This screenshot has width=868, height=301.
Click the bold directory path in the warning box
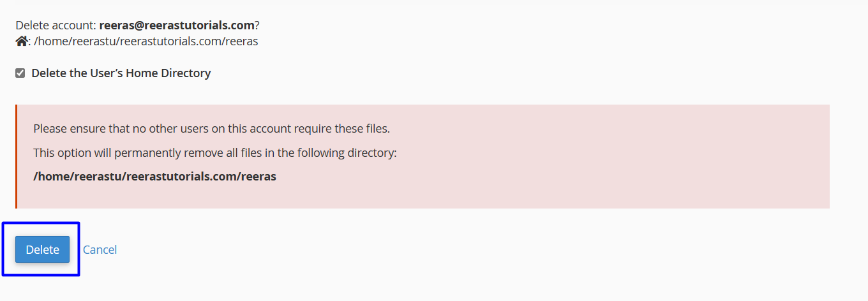coord(154,177)
